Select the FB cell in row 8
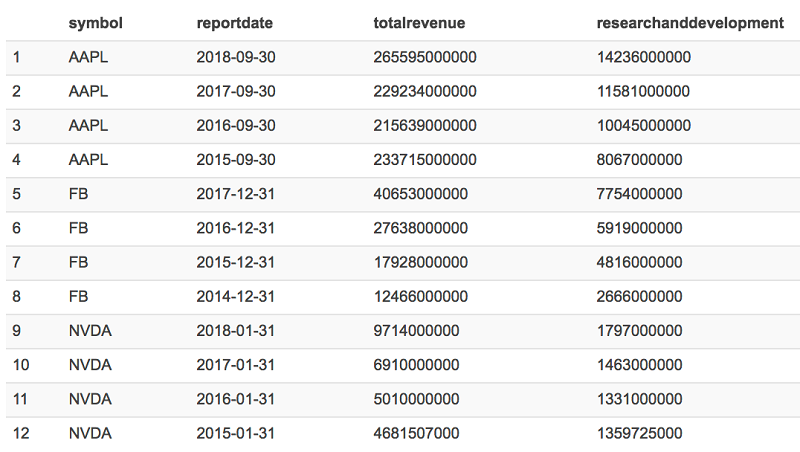Image resolution: width=800 pixels, height=452 pixels. click(x=78, y=296)
